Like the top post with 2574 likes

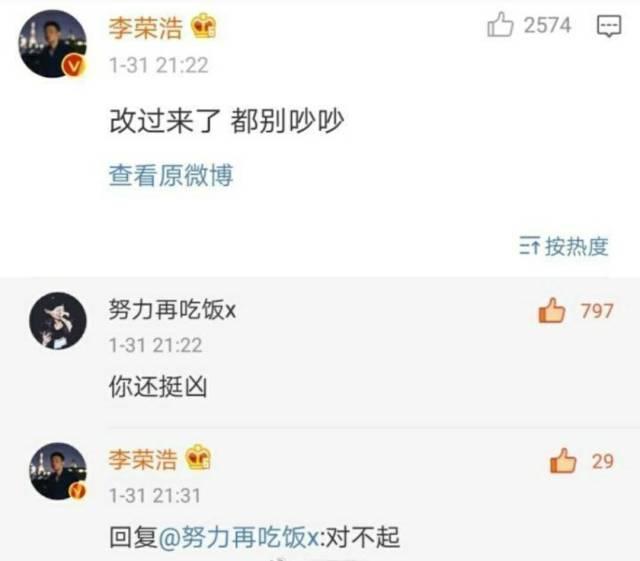500,24
